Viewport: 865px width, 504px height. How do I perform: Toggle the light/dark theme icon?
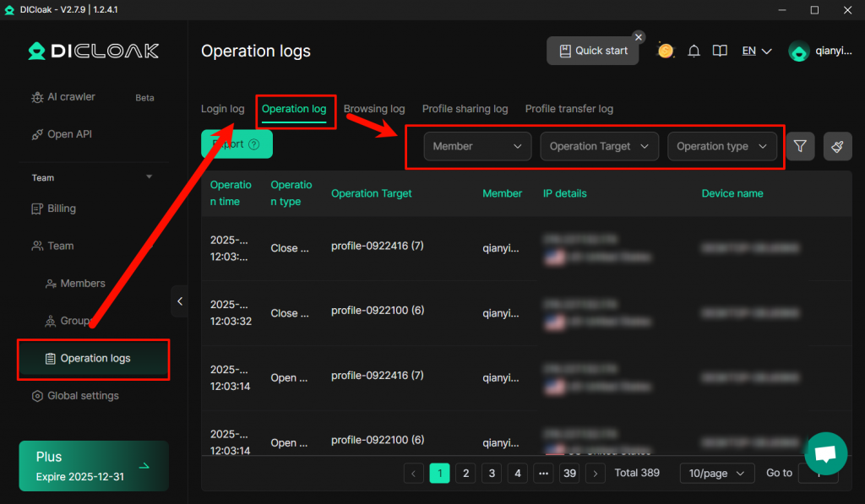click(x=666, y=51)
